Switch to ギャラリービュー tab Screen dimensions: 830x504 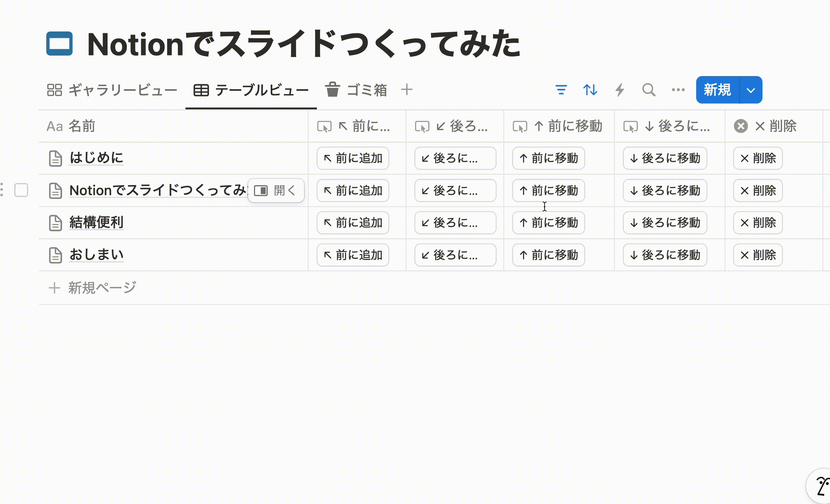point(112,90)
